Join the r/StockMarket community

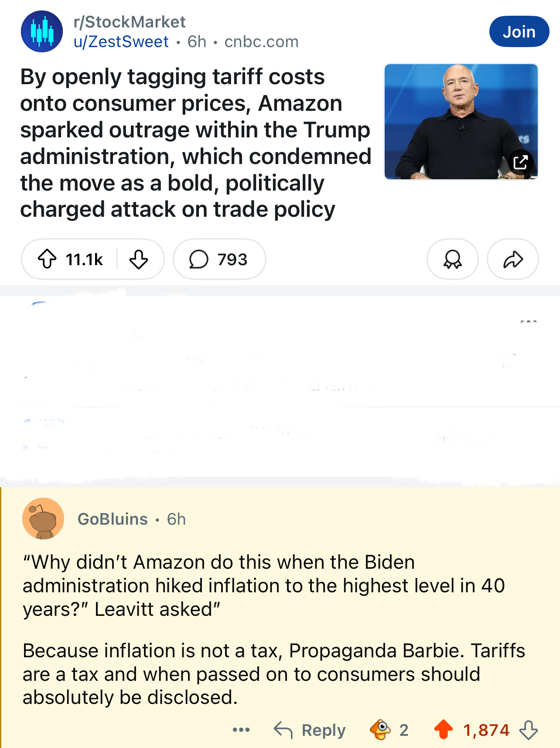519,31
